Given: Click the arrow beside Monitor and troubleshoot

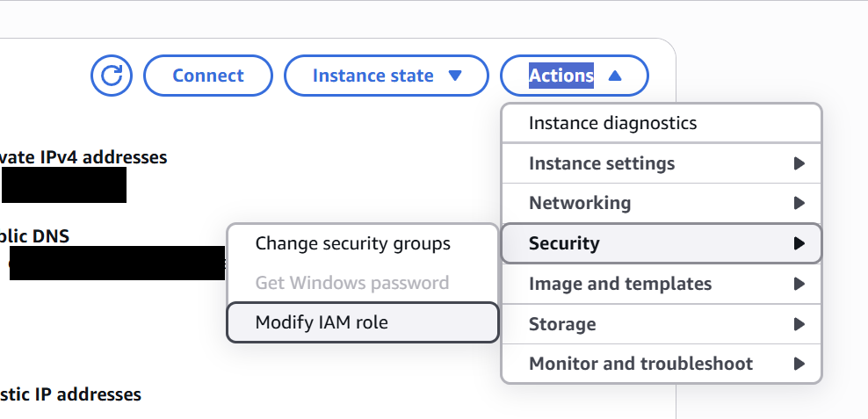Looking at the screenshot, I should tap(799, 364).
